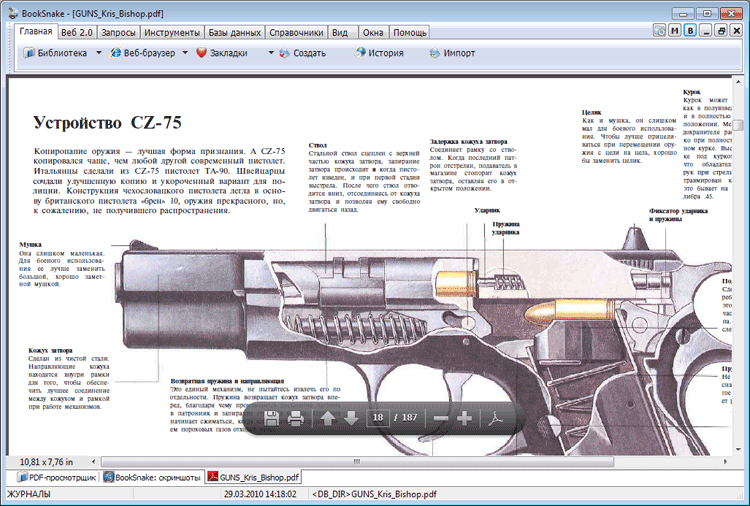The width and height of the screenshot is (750, 506).
Task: Expand the Библиотека dropdown arrow
Action: [99, 53]
